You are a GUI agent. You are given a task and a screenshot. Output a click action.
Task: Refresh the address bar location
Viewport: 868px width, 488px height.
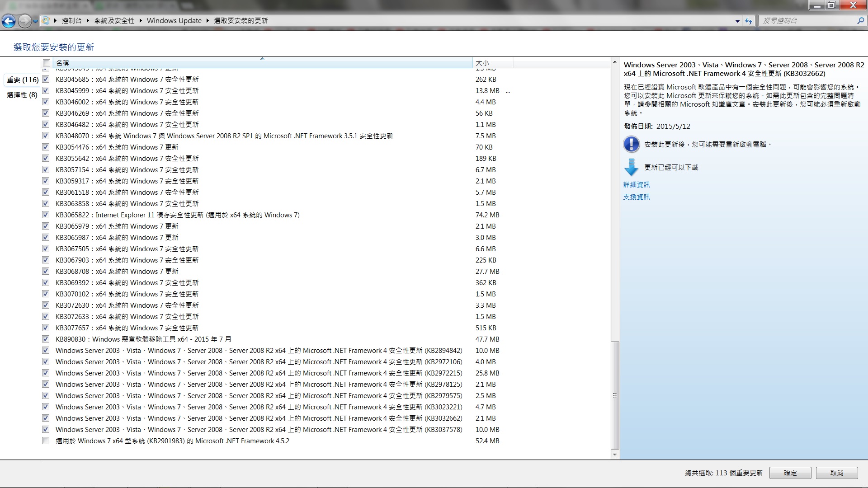coord(749,21)
